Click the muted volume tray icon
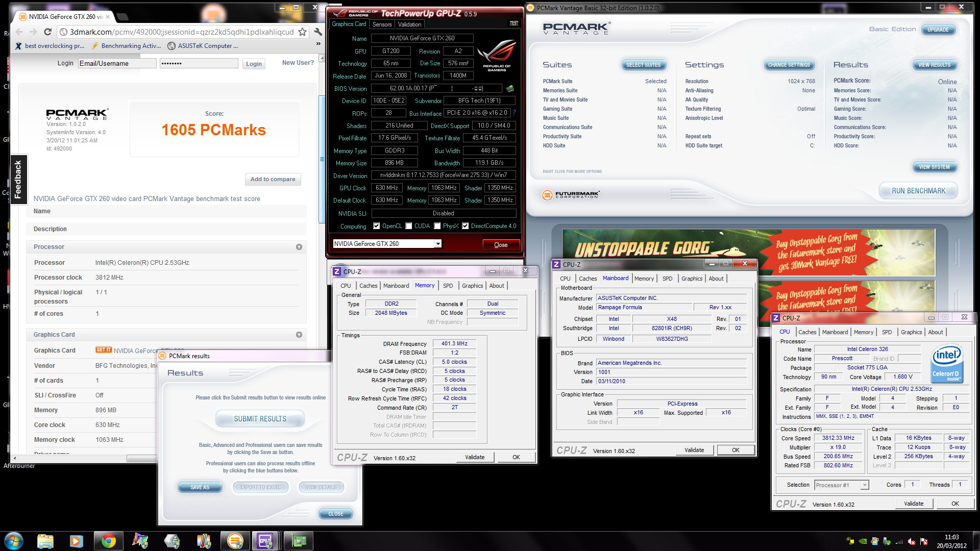This screenshot has height=551, width=980. coord(912,541)
